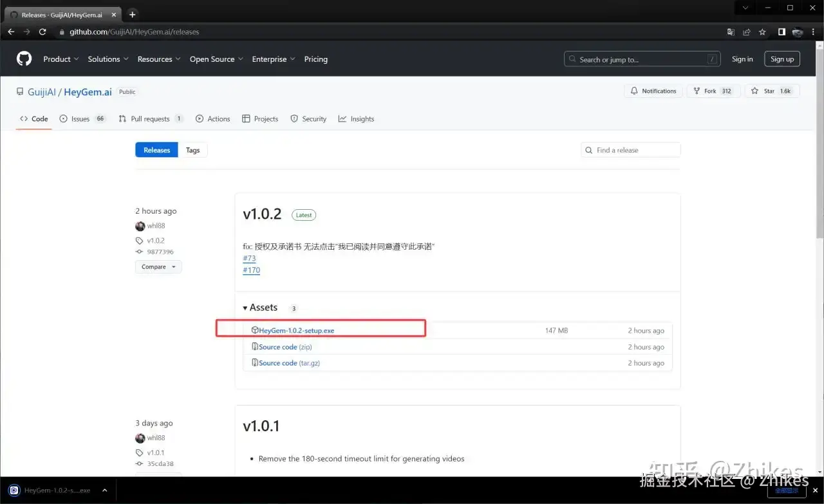Click the HeyGem icon in the download bar

pos(14,490)
